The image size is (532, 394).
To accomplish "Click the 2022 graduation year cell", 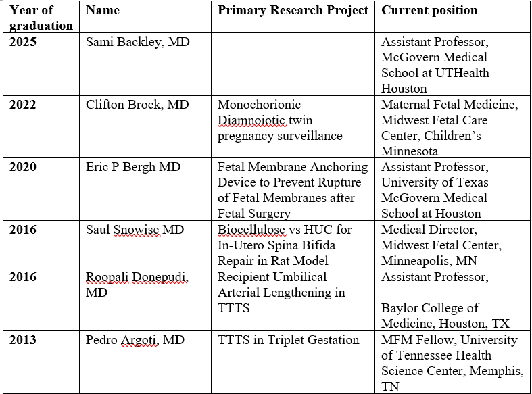I will [24, 105].
